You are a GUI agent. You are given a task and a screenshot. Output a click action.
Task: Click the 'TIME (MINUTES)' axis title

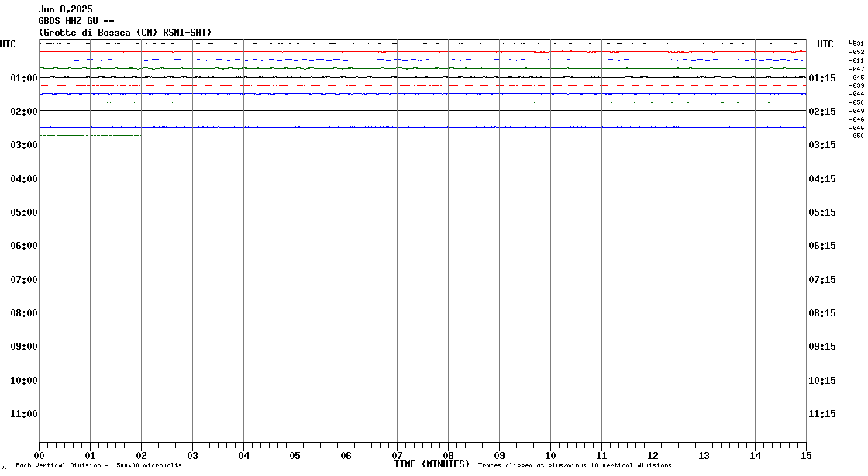[432, 464]
